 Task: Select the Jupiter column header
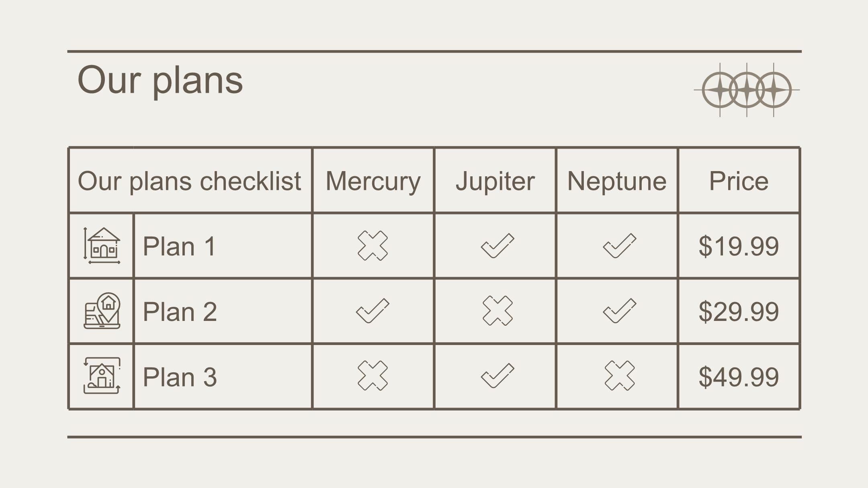495,181
